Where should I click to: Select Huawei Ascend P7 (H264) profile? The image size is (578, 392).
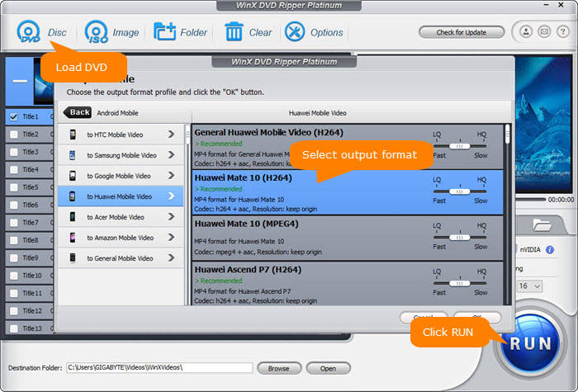click(x=348, y=284)
